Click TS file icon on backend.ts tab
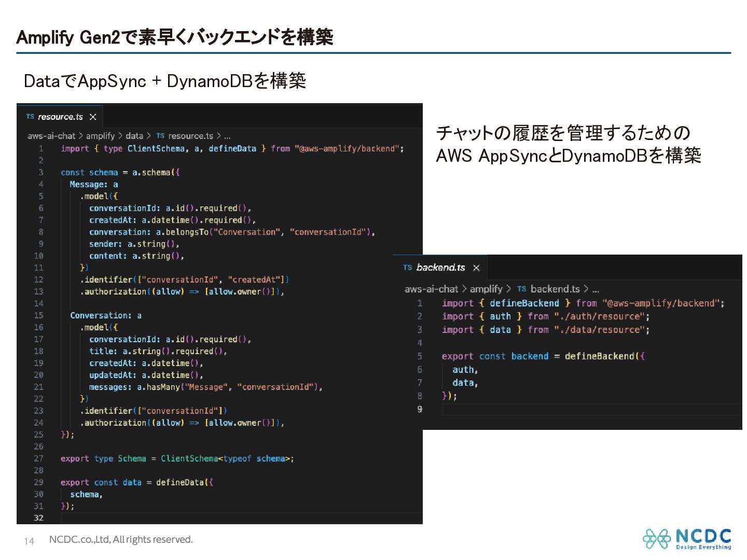Screen dimensions: 747x560 [x=408, y=268]
